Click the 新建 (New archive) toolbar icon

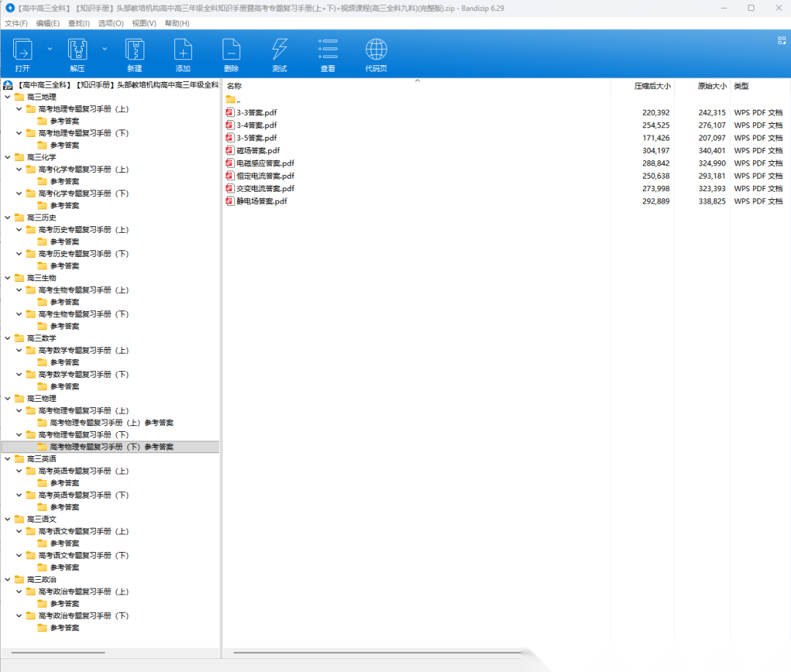point(135,51)
